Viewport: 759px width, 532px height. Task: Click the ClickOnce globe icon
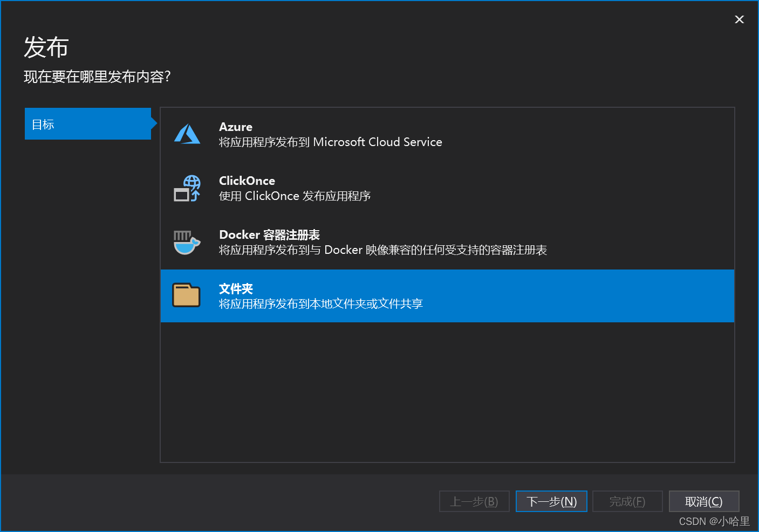pos(187,188)
